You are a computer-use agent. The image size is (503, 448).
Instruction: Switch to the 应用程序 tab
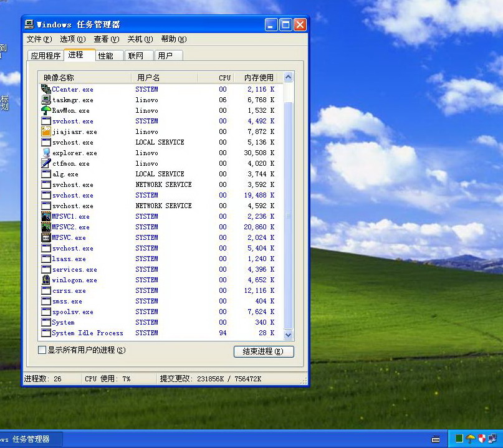[x=46, y=56]
